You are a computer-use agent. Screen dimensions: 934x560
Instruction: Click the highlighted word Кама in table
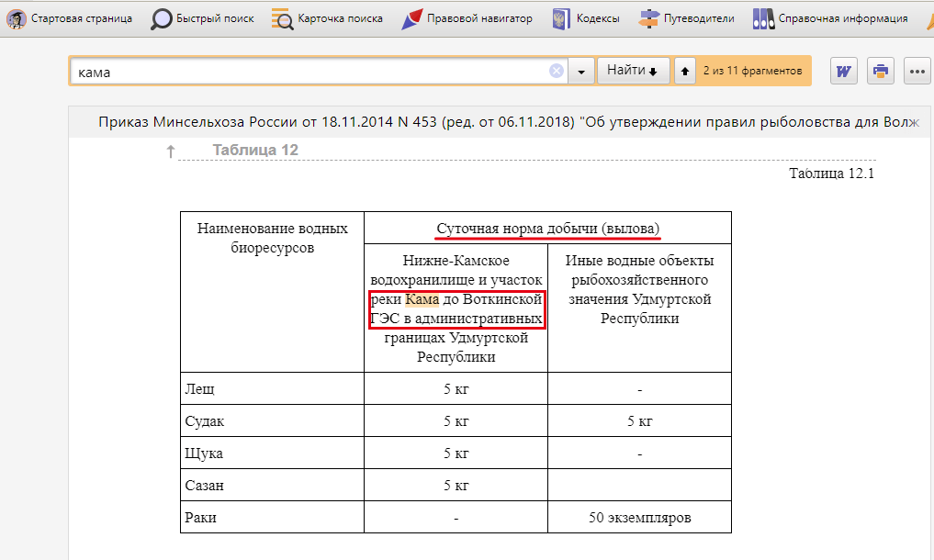(x=422, y=299)
